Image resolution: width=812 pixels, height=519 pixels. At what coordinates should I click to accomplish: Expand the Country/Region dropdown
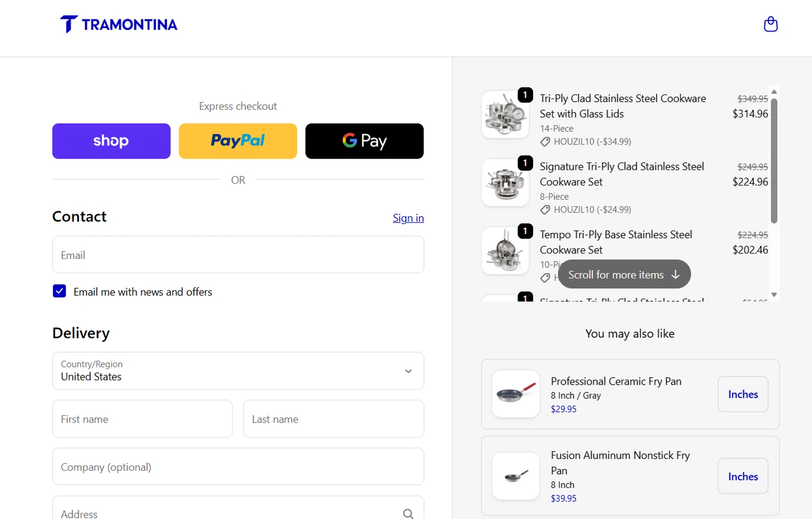pyautogui.click(x=238, y=371)
